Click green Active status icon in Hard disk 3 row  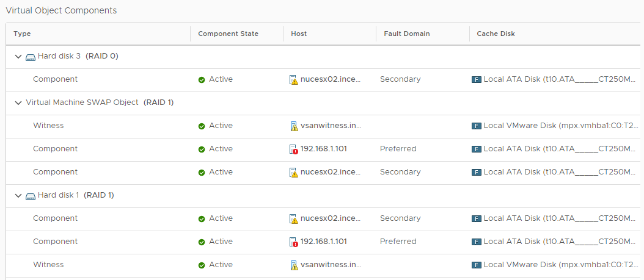click(202, 79)
